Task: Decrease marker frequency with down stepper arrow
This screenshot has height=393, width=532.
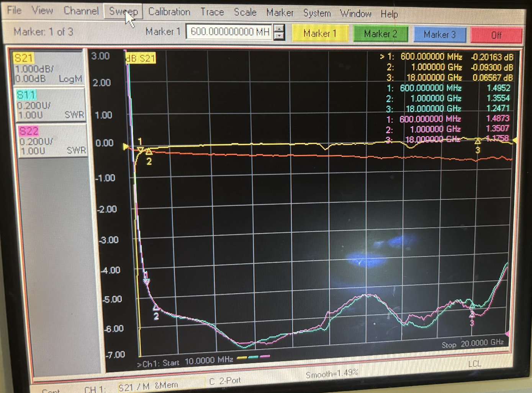Action: tap(280, 36)
